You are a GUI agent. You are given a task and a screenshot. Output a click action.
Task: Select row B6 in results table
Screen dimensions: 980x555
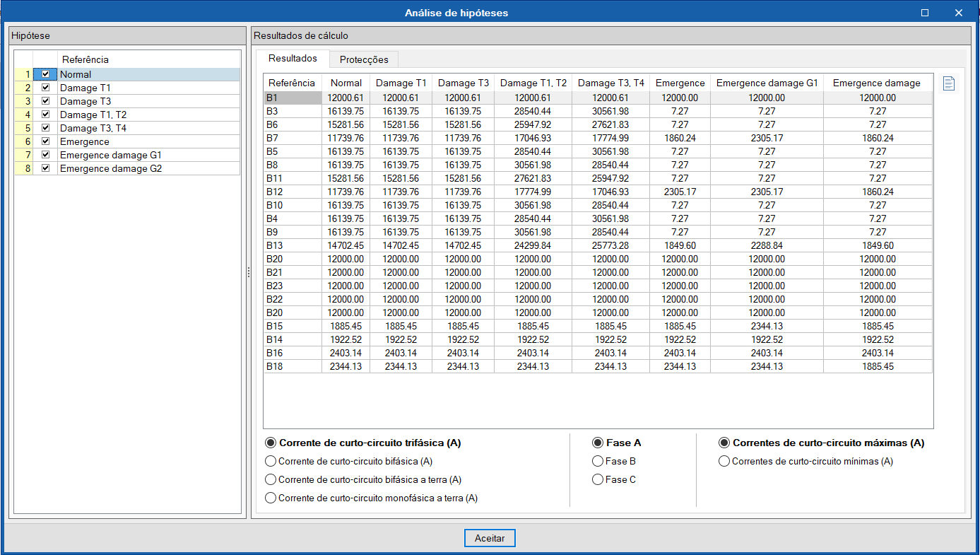coord(598,124)
